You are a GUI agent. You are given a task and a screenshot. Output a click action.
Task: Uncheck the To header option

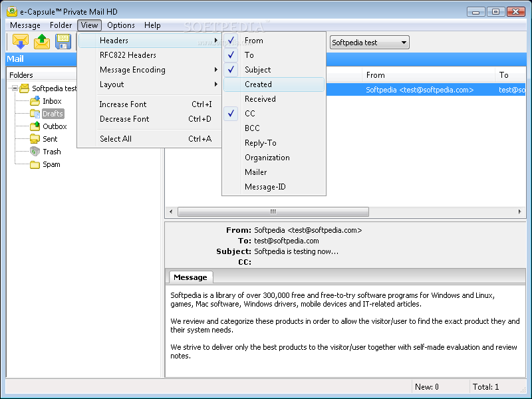274,55
